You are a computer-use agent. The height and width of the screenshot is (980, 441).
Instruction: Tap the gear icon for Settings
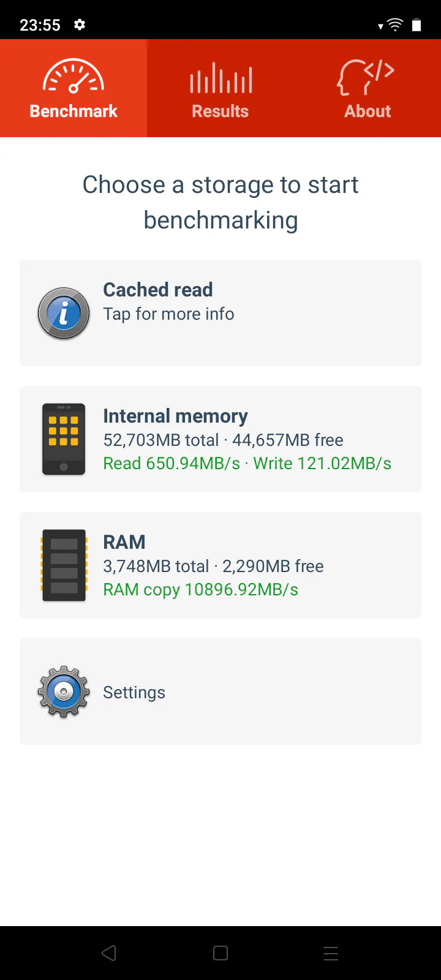tap(64, 692)
